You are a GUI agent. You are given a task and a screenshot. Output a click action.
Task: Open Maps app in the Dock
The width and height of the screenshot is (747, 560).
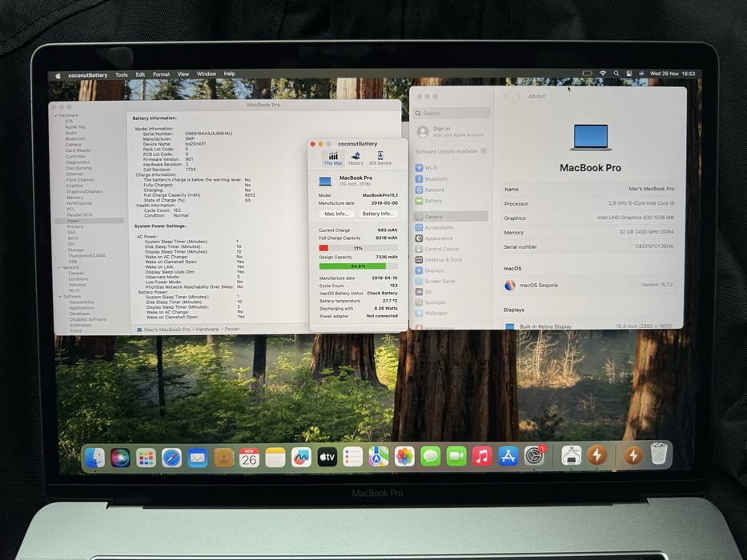point(379,457)
